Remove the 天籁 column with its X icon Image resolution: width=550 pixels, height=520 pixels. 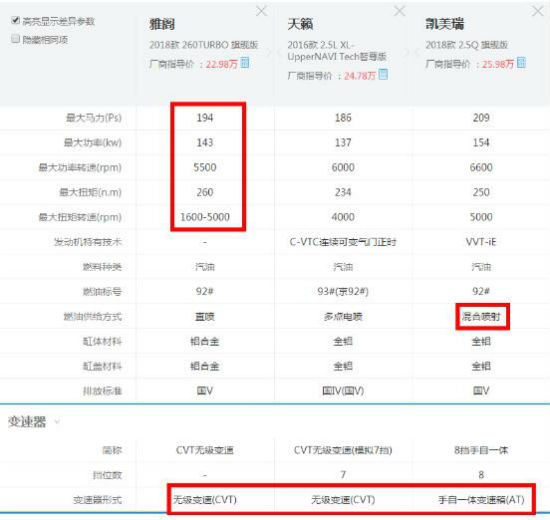[399, 11]
